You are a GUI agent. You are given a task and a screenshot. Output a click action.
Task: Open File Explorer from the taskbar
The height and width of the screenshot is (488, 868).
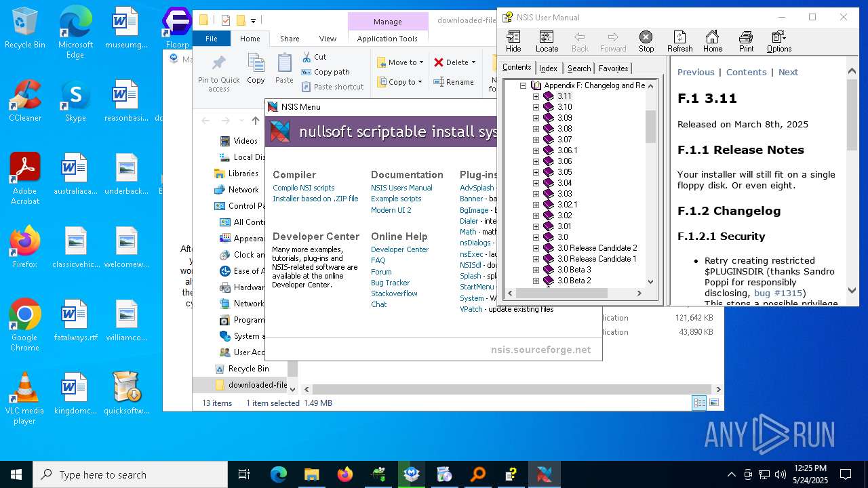click(311, 474)
